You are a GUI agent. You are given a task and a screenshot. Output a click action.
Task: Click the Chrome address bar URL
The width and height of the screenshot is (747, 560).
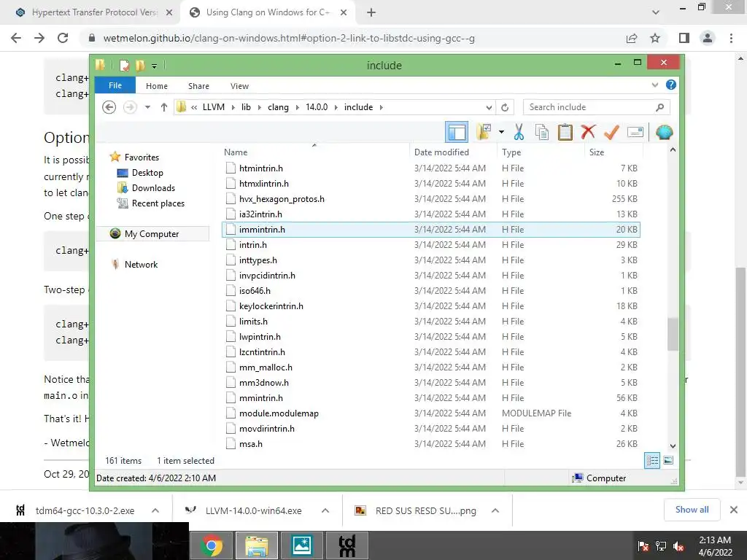pos(289,38)
